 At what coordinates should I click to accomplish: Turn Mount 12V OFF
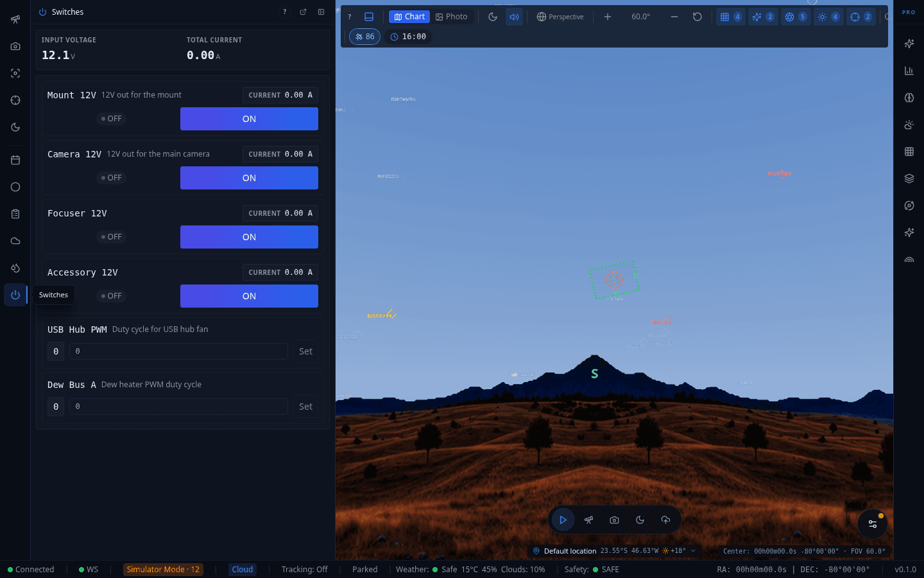[x=111, y=119]
